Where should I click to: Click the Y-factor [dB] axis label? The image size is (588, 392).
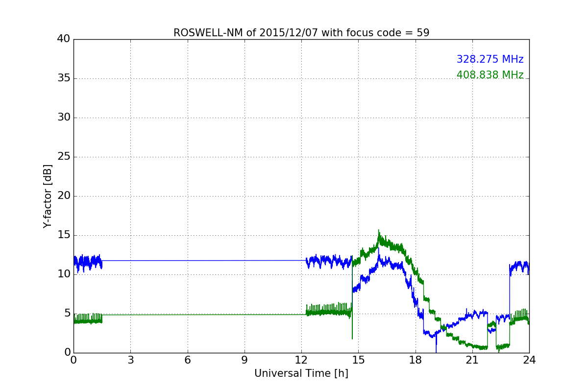click(48, 196)
